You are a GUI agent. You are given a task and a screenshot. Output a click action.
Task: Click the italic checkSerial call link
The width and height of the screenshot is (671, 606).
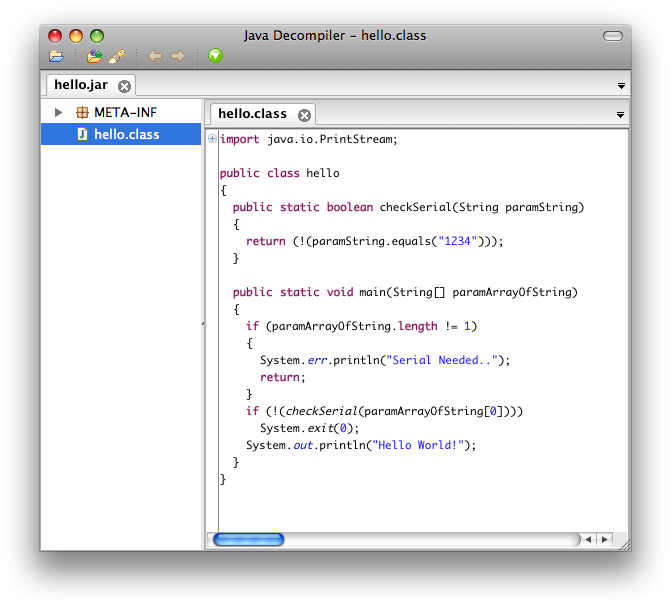[321, 411]
